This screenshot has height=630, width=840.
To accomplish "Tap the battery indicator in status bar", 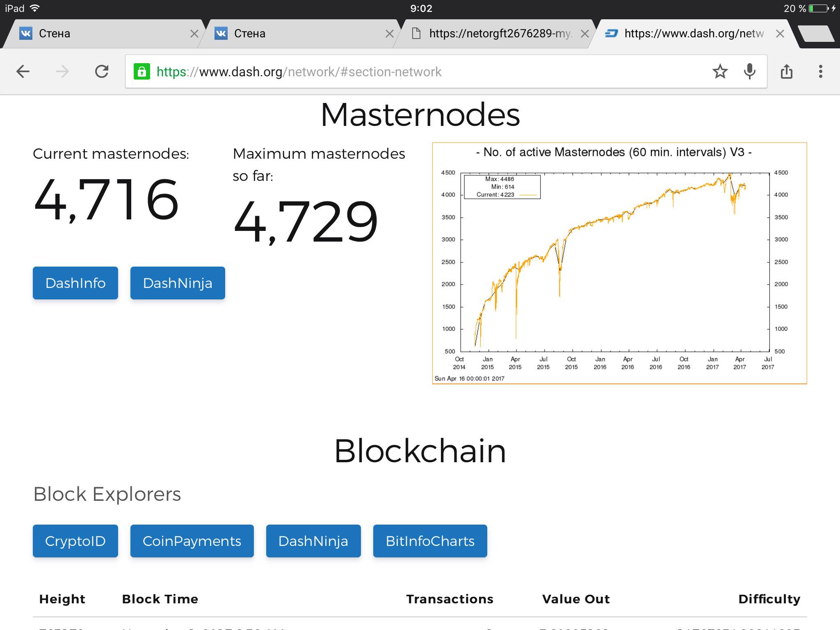I will (x=819, y=9).
